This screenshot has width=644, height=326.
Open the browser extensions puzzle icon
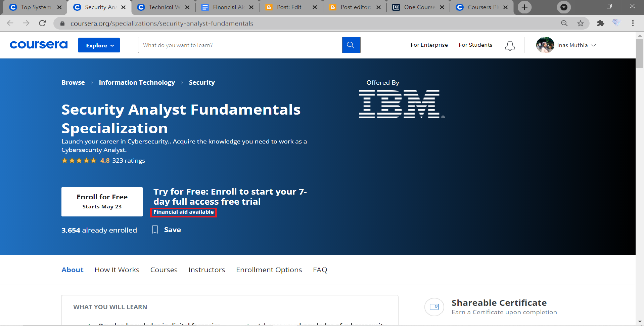pyautogui.click(x=601, y=23)
